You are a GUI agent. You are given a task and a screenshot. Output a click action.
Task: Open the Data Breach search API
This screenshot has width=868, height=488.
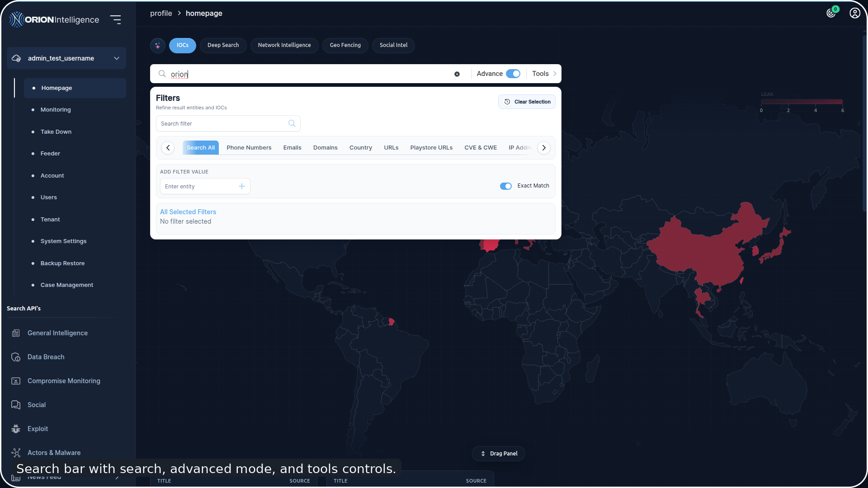tap(46, 357)
